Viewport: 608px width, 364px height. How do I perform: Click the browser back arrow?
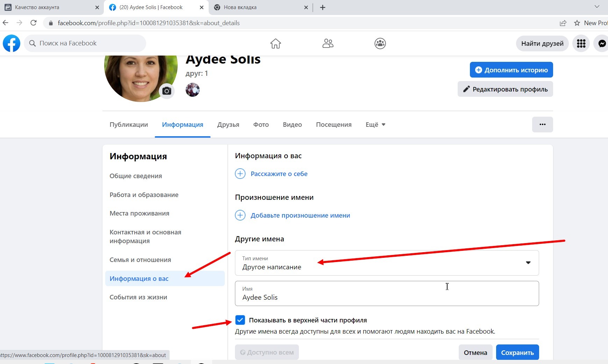[6, 23]
